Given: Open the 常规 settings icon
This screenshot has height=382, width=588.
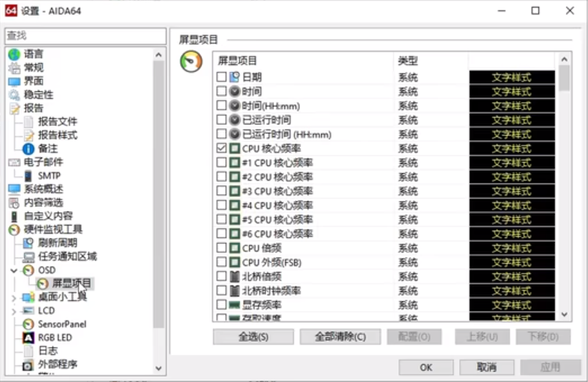Looking at the screenshot, I should (x=14, y=67).
